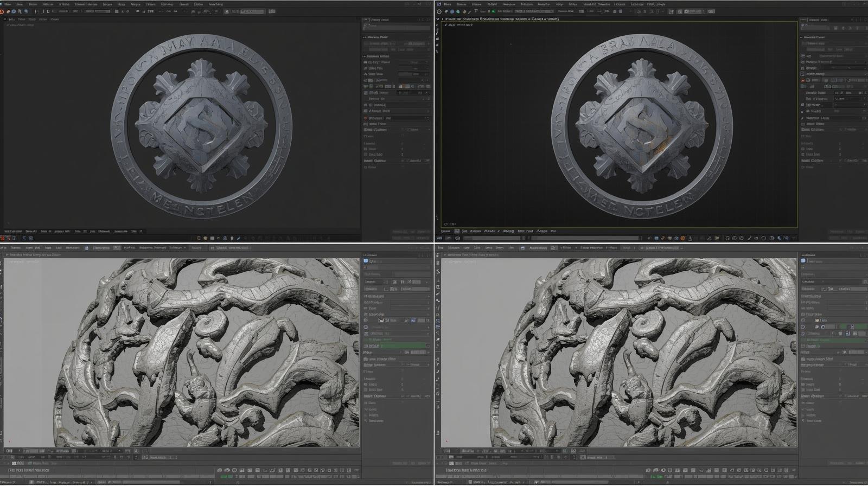Screen dimensions: 868x486
Task: Open the first menu in top-left window's menu bar
Action: [7, 4]
